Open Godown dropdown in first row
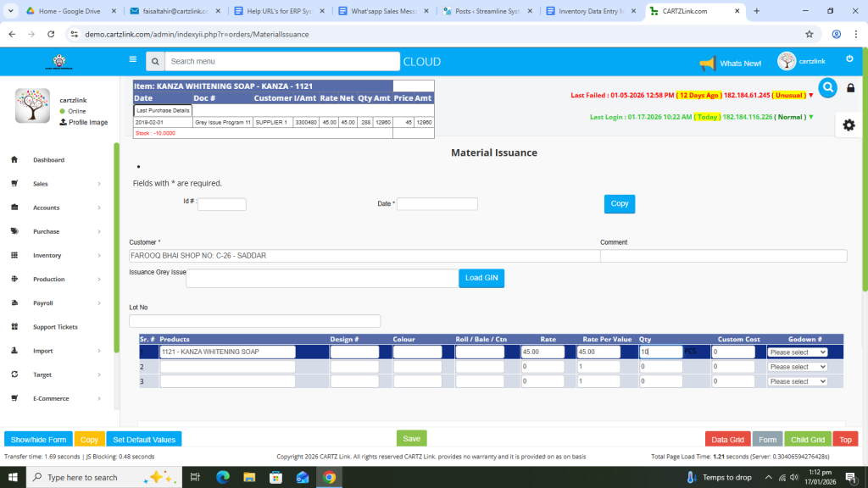This screenshot has height=488, width=868. coord(797,352)
